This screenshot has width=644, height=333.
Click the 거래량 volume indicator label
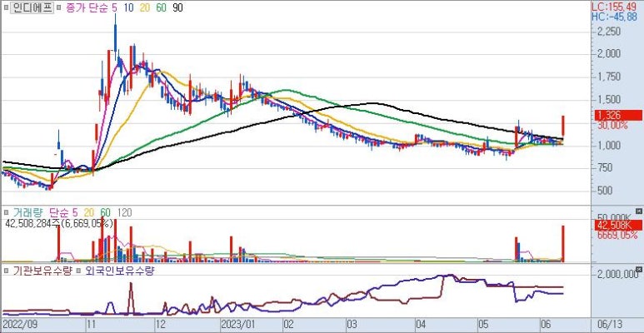28,212
